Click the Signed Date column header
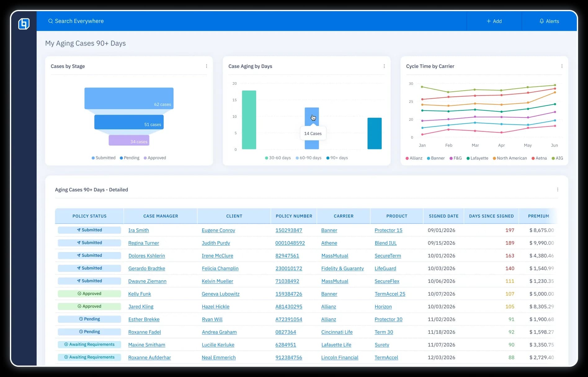588x377 pixels. click(x=443, y=216)
